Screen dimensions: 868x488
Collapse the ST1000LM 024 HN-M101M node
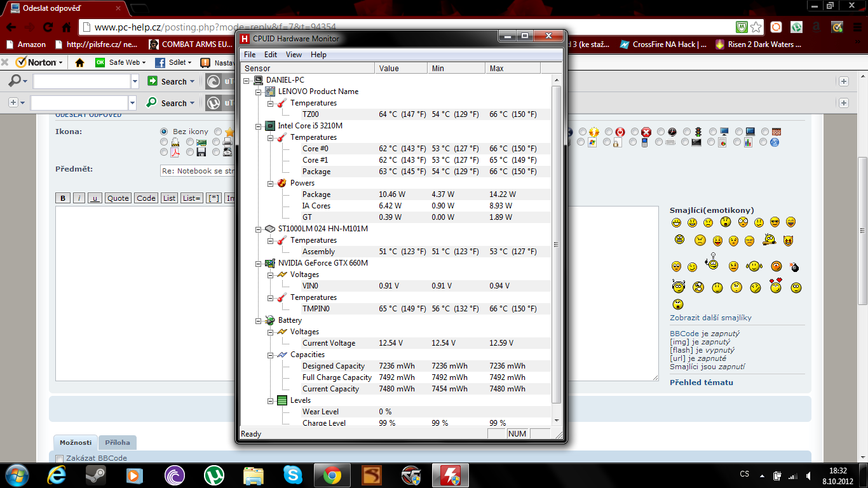coord(259,229)
